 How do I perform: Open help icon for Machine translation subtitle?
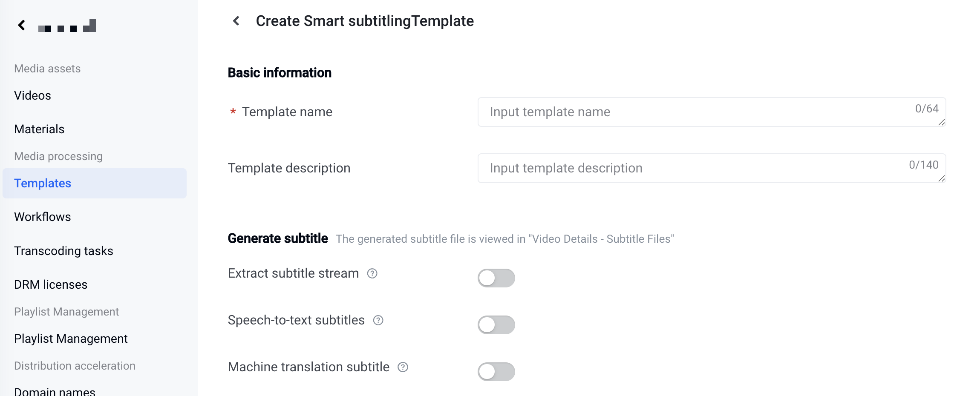[403, 367]
